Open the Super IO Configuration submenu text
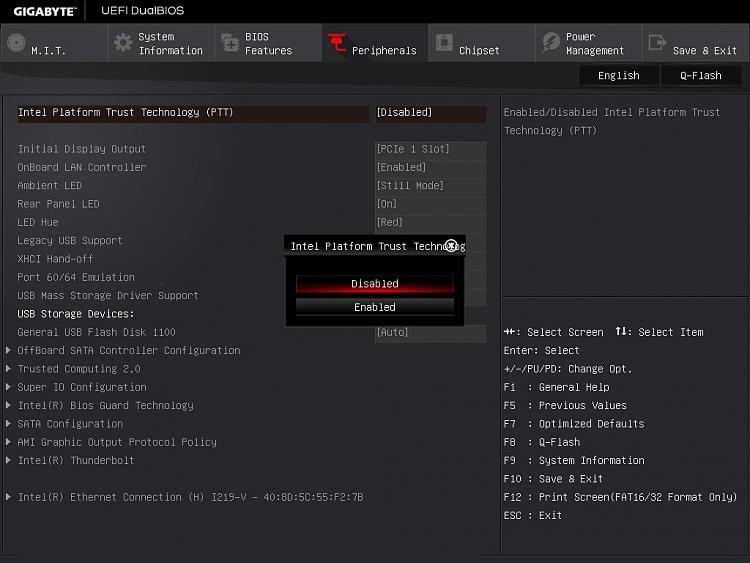This screenshot has height=563, width=750. 82,387
